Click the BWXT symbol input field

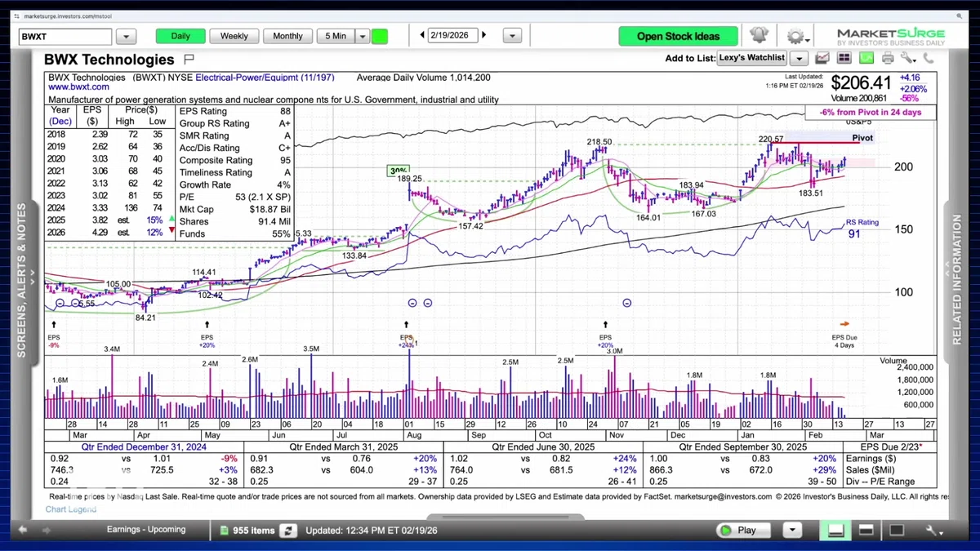(65, 36)
